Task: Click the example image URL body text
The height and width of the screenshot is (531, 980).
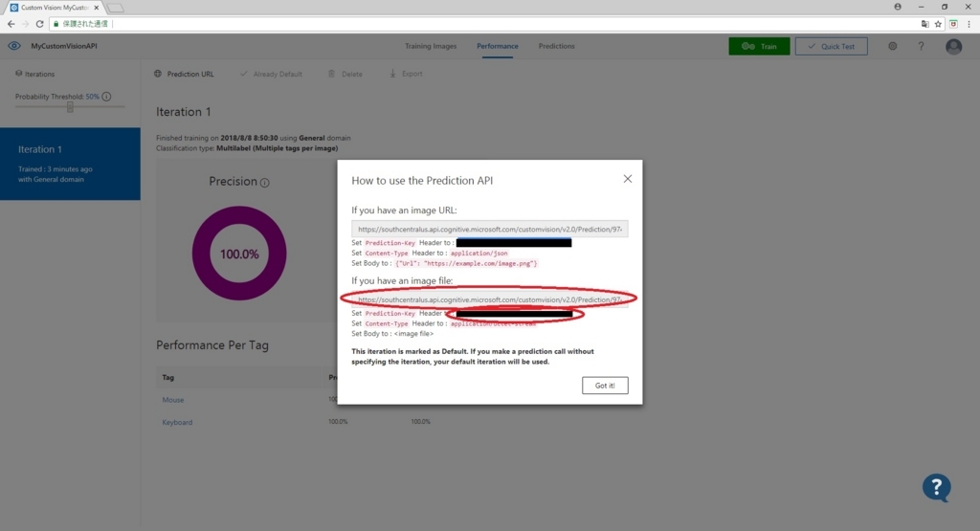Action: pyautogui.click(x=466, y=264)
